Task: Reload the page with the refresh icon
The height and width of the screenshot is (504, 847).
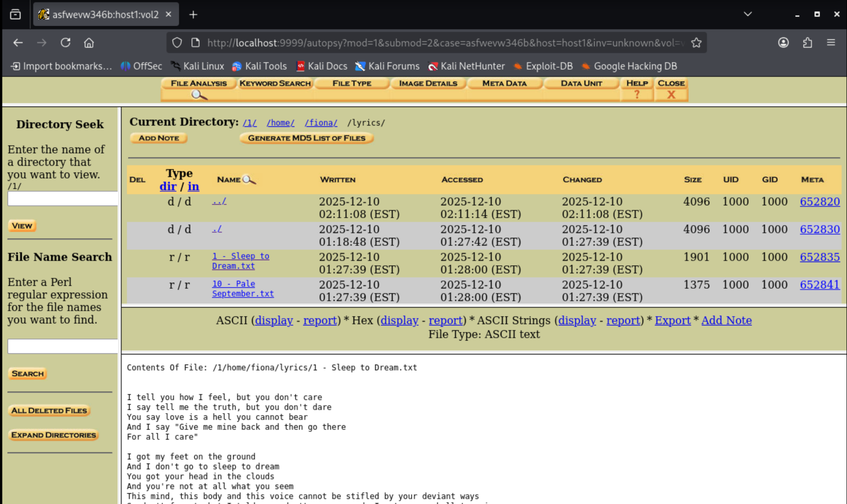Action: click(66, 43)
